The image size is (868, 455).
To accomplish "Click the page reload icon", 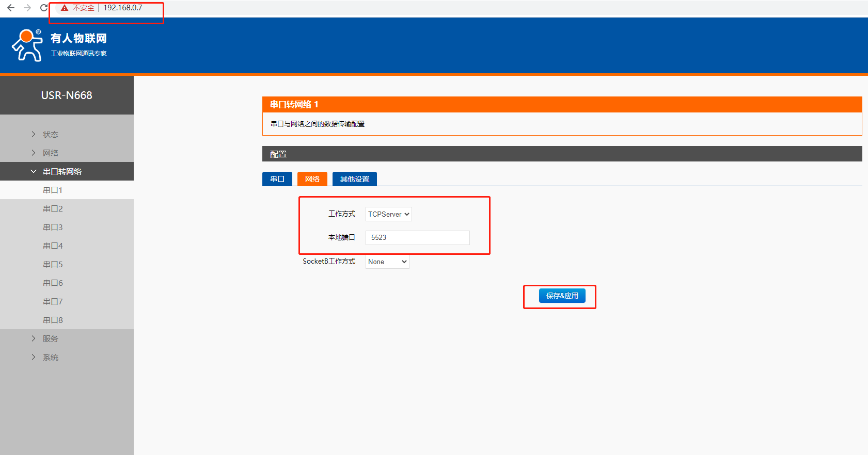I will point(44,8).
